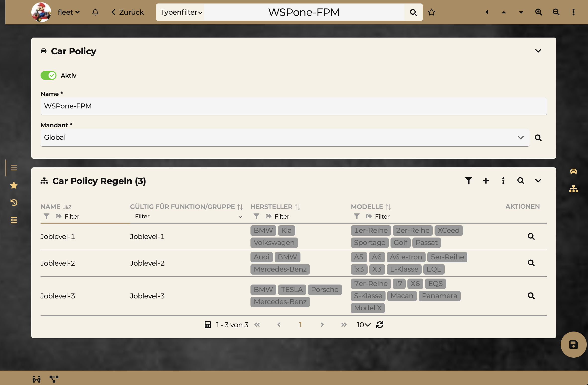The width and height of the screenshot is (588, 385).
Task: Open the left sidebar hamburger menu
Action: click(x=14, y=168)
